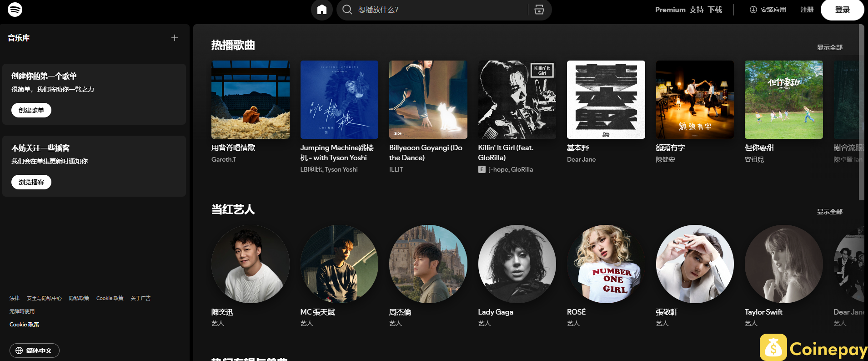Go to the Home icon button
The height and width of the screenshot is (361, 868).
click(x=322, y=10)
